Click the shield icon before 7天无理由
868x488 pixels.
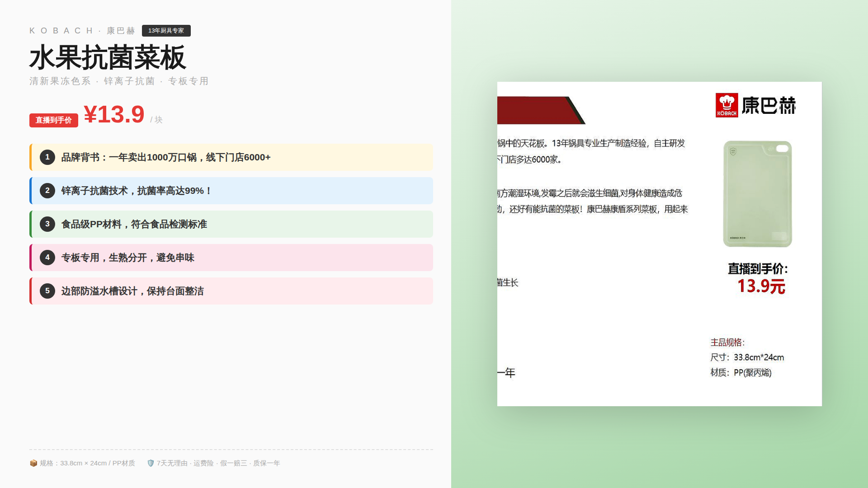151,463
